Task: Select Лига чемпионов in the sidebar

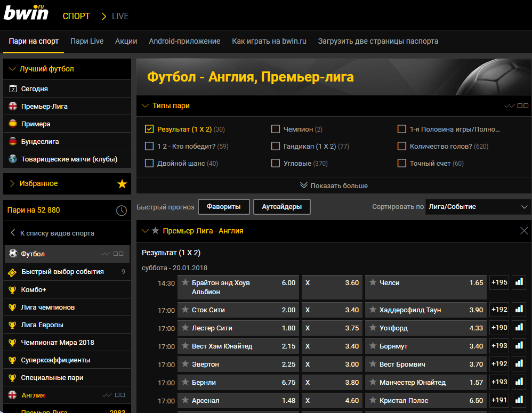Action: click(x=67, y=307)
